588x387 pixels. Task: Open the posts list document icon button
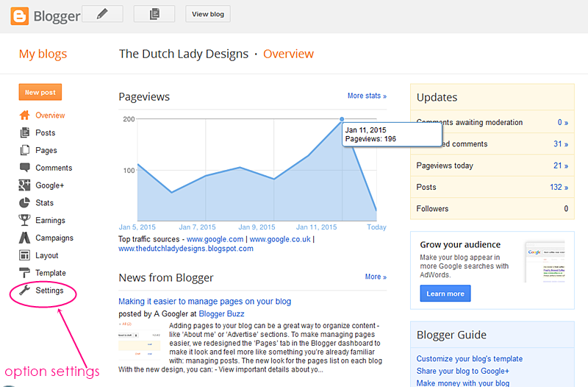(154, 14)
